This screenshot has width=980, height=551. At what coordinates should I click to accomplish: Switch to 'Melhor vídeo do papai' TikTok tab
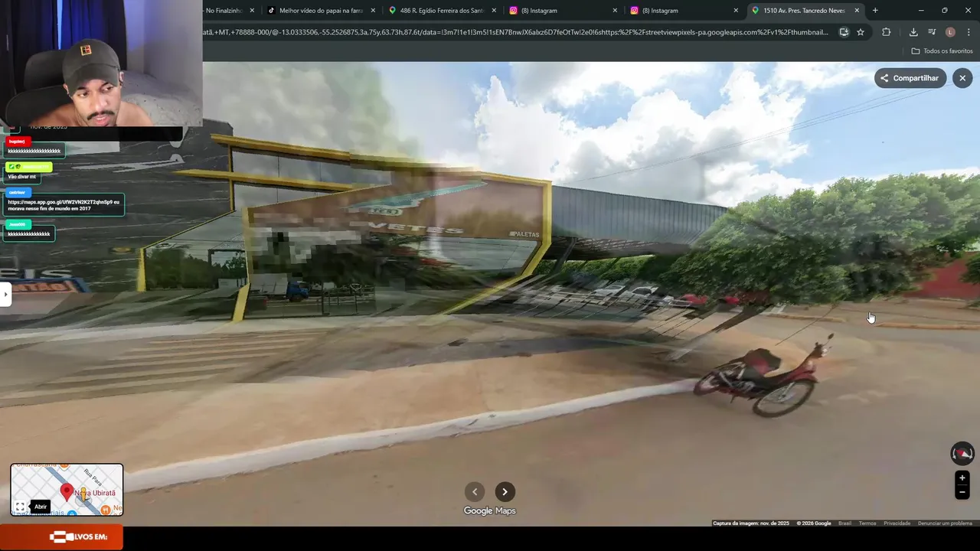[322, 11]
